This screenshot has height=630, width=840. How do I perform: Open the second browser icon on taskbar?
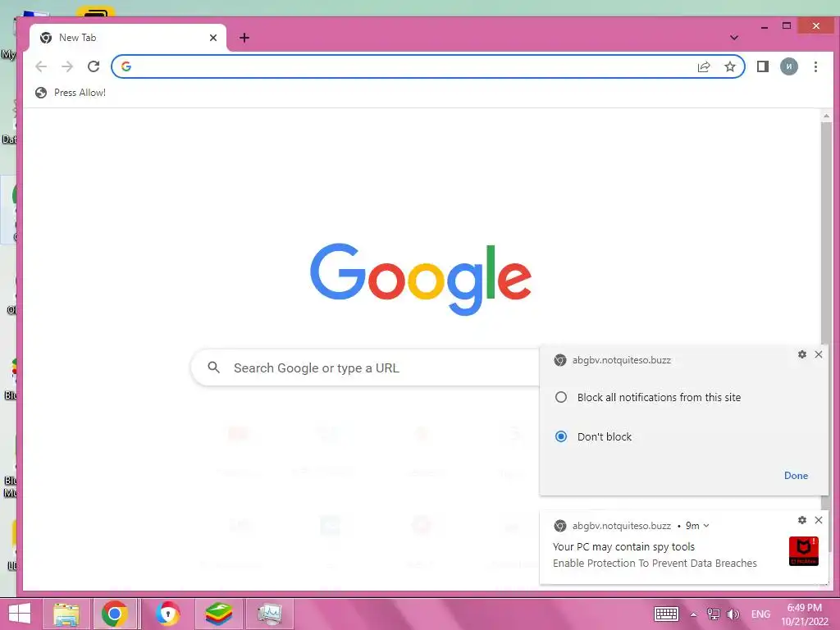click(x=167, y=614)
